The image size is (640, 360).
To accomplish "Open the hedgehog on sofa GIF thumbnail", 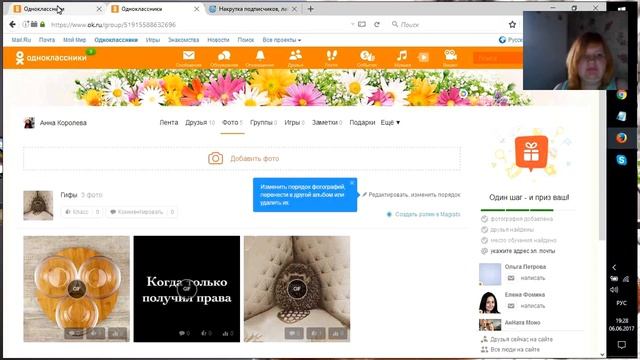I will point(297,289).
